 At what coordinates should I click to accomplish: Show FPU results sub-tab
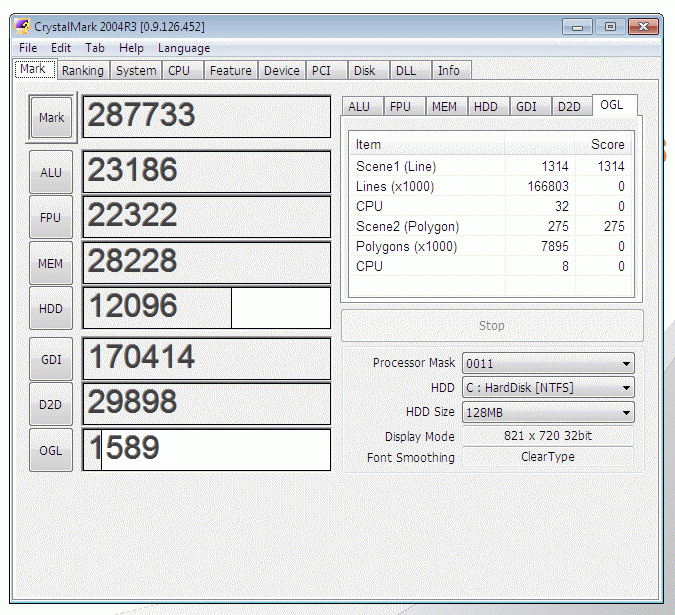tap(404, 106)
